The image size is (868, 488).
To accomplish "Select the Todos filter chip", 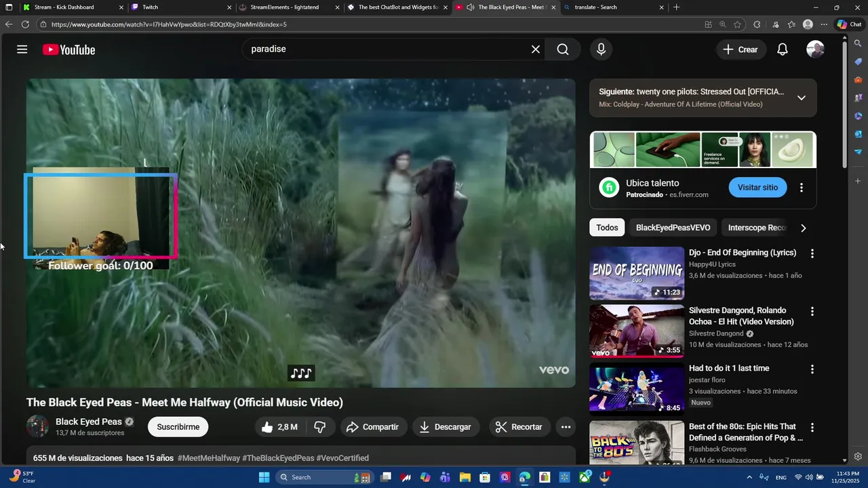I will pyautogui.click(x=607, y=228).
